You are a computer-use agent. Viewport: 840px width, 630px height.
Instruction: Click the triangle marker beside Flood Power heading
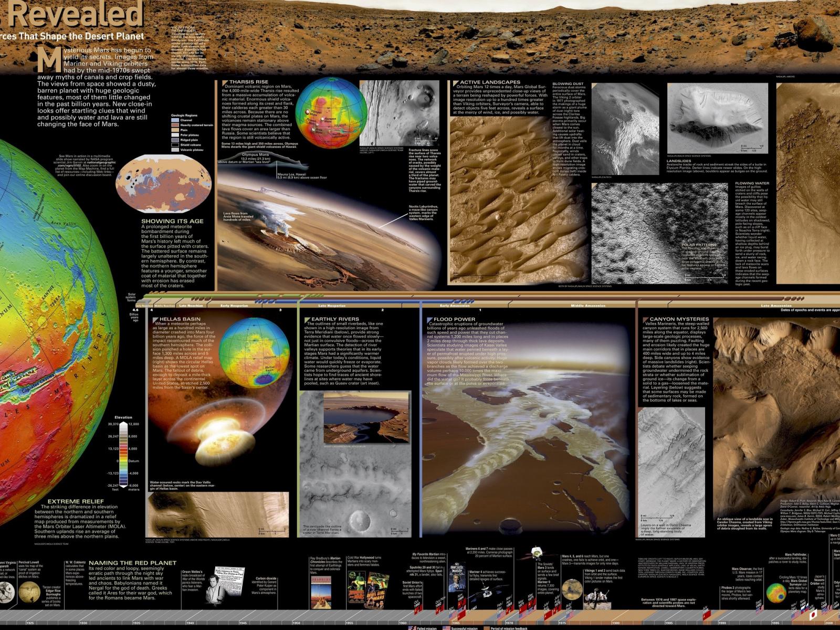tap(429, 319)
